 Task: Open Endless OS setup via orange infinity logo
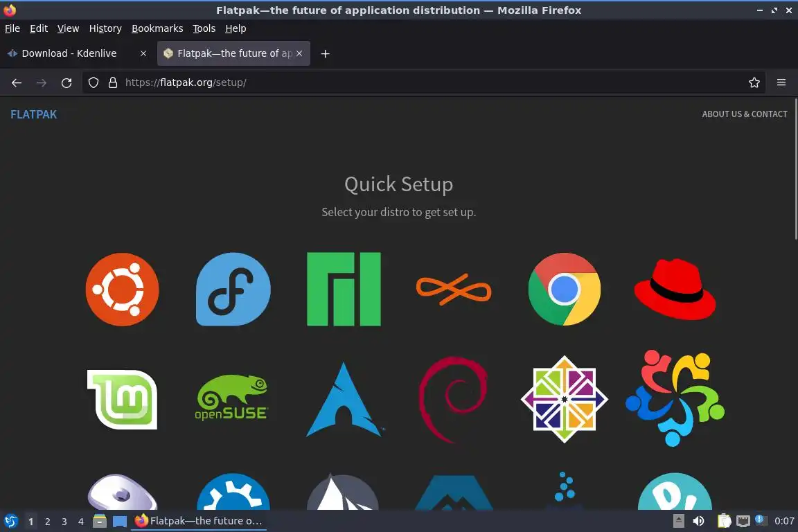pyautogui.click(x=454, y=289)
